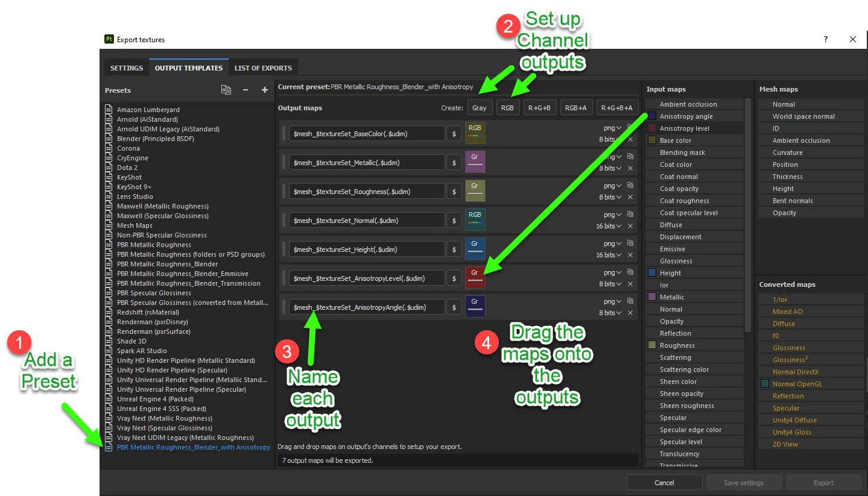The height and width of the screenshot is (496, 868).
Task: Duplicate the AnisotropyLevel output map
Action: pyautogui.click(x=630, y=272)
